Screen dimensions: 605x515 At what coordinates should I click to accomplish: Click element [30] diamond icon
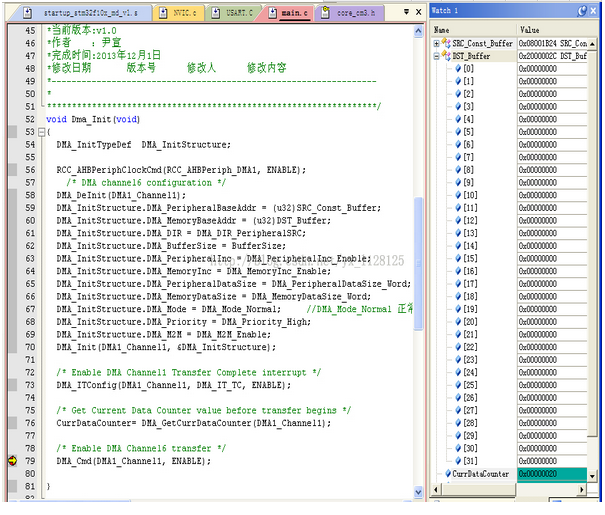coord(458,448)
